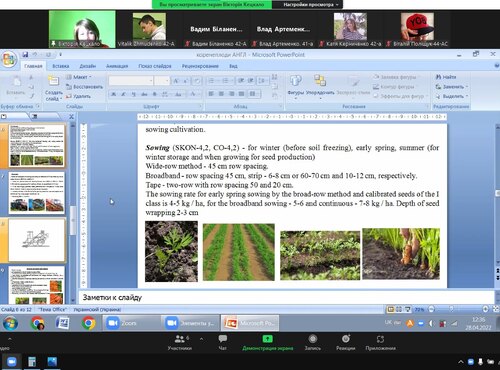Adjust the PowerPoint zoom slider
500x370 pixels.
click(x=452, y=309)
